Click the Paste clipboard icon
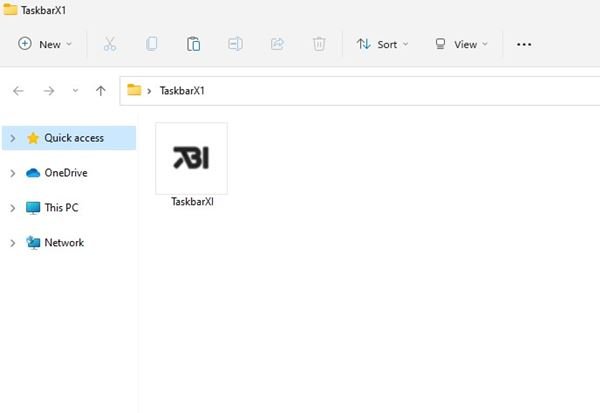The image size is (600, 413). pyautogui.click(x=193, y=44)
